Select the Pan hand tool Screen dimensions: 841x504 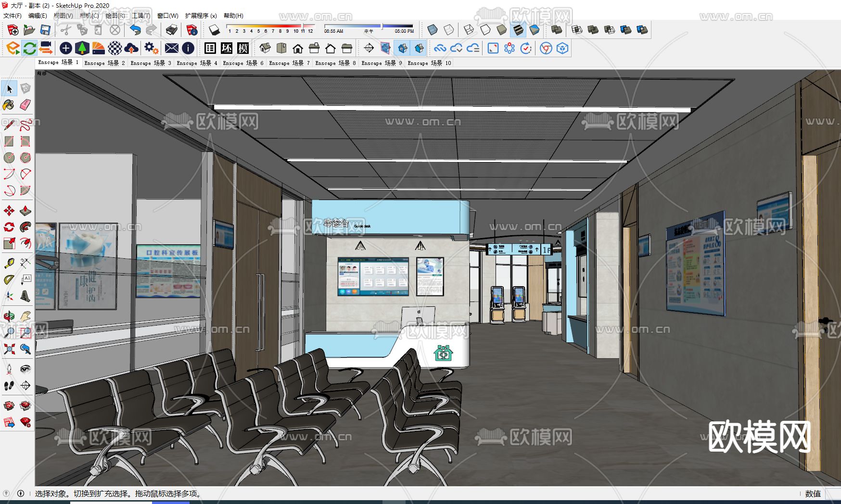click(x=25, y=316)
